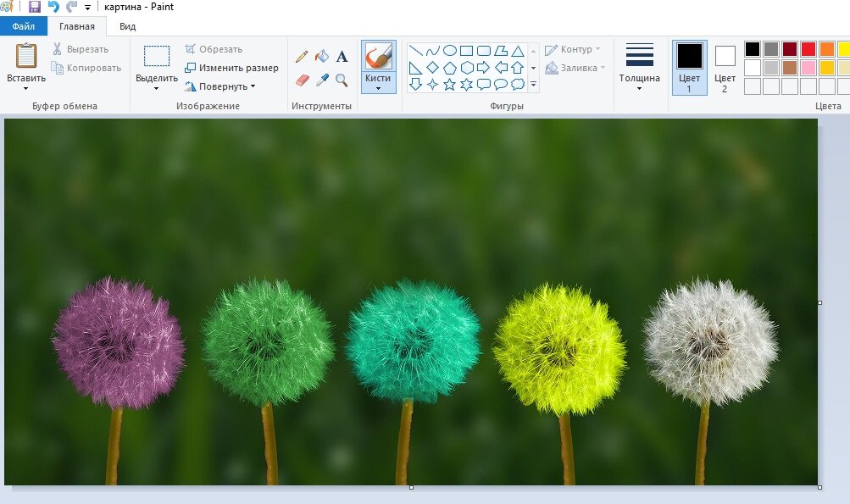The height and width of the screenshot is (504, 850).
Task: Choose the Diamond shape
Action: (432, 68)
